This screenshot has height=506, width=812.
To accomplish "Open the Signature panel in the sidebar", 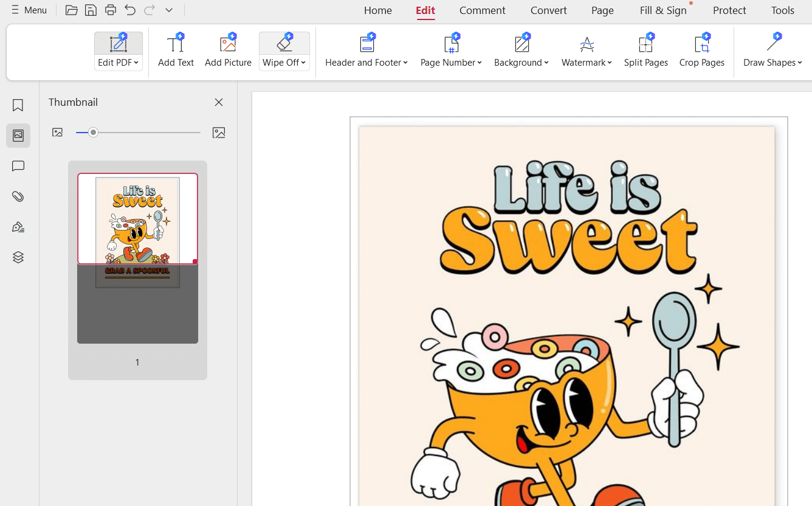I will pos(18,226).
